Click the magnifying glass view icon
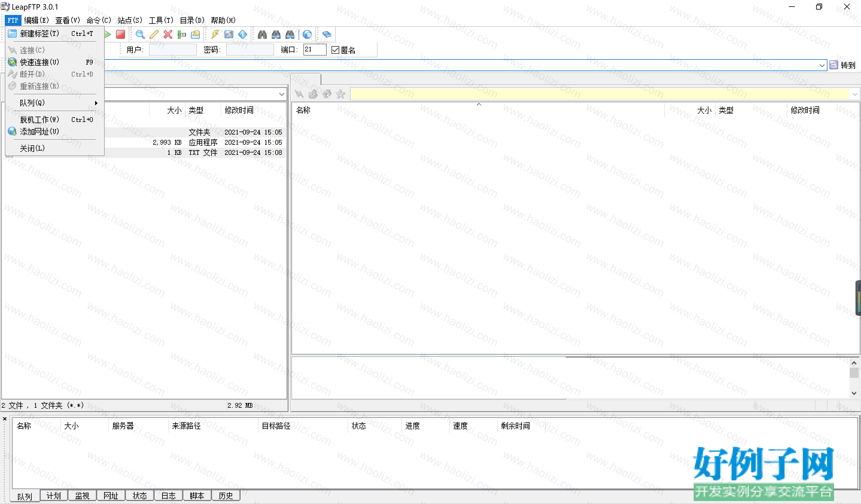The image size is (861, 504). [140, 34]
